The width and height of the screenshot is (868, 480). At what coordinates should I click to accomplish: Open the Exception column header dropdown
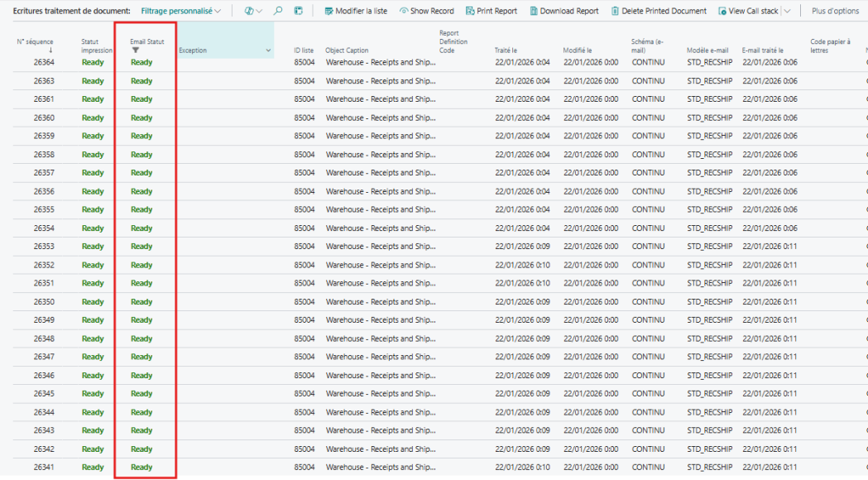click(x=268, y=51)
